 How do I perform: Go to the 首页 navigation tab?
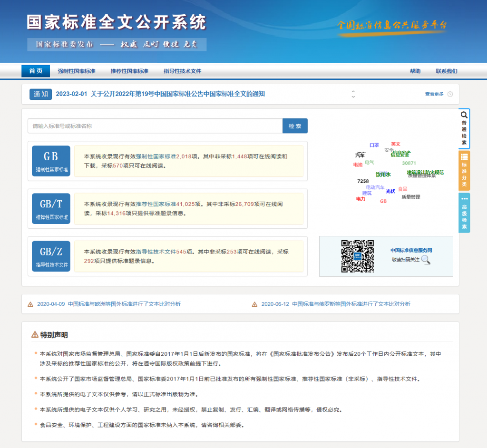pyautogui.click(x=36, y=71)
